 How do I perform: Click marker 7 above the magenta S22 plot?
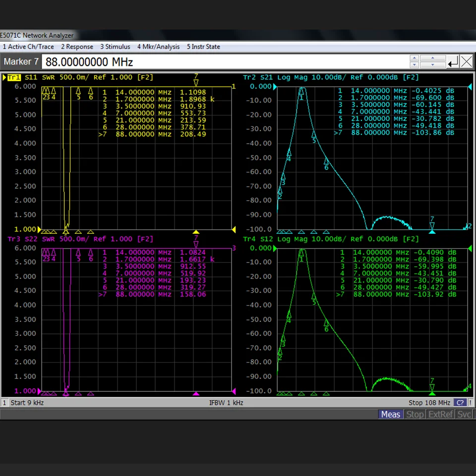tap(196, 241)
